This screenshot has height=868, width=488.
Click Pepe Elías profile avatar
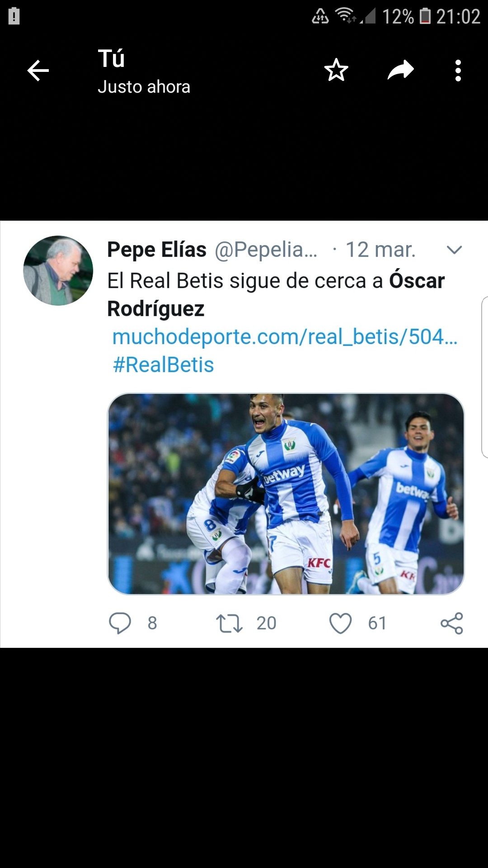(x=58, y=270)
